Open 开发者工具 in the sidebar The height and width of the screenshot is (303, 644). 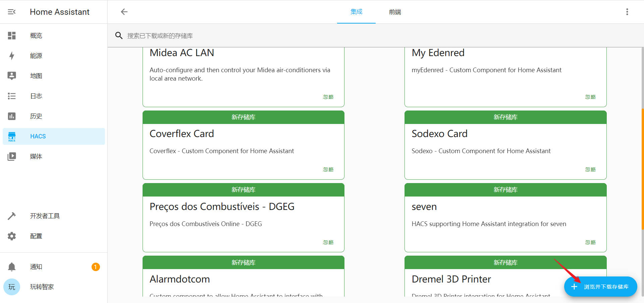(x=54, y=216)
